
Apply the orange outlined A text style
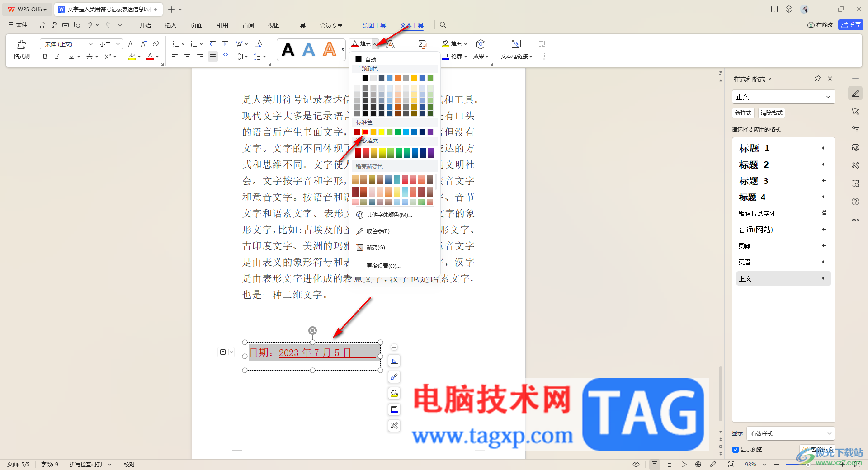(x=330, y=49)
